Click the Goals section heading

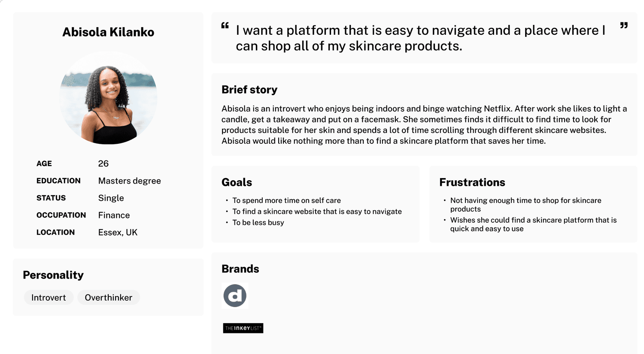[x=237, y=182]
